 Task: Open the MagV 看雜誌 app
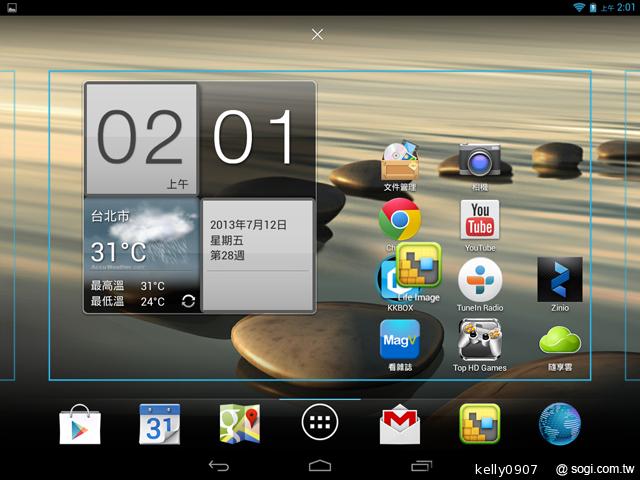pyautogui.click(x=400, y=345)
